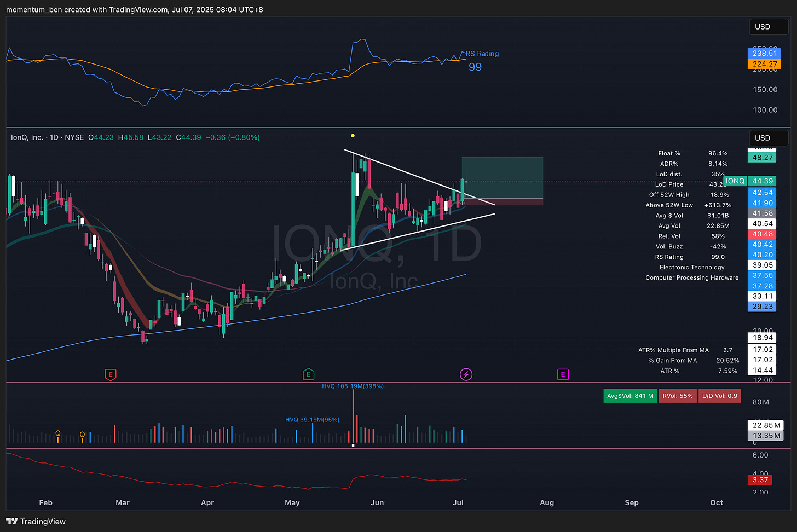This screenshot has height=532, width=797.
Task: Click the C44.39 close value in header
Action: (x=188, y=137)
